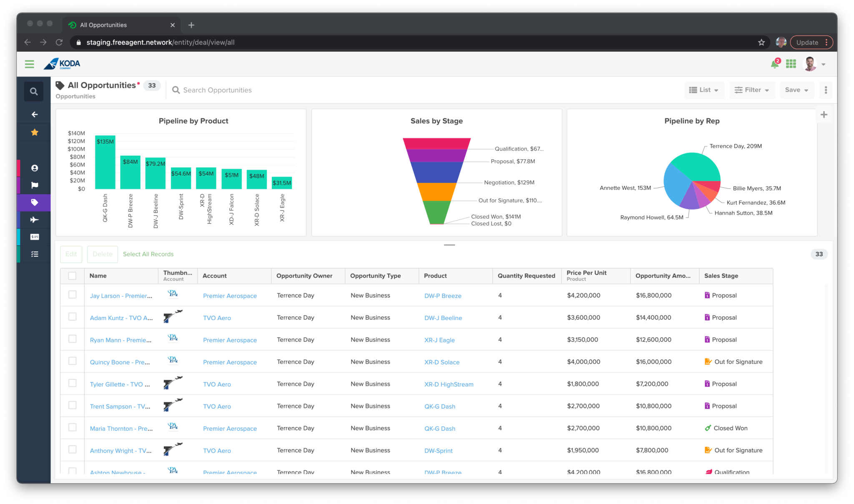Click the browser address bar URL

click(160, 42)
